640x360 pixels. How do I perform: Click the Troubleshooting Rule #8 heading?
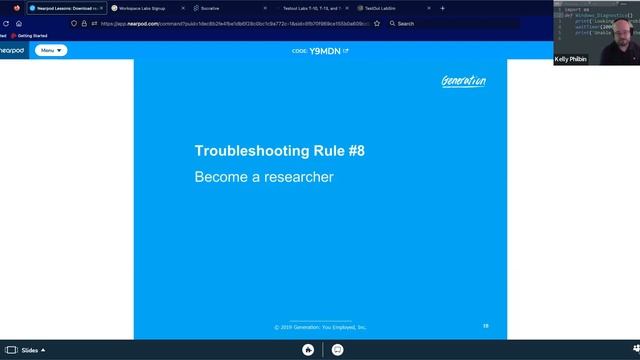click(280, 151)
